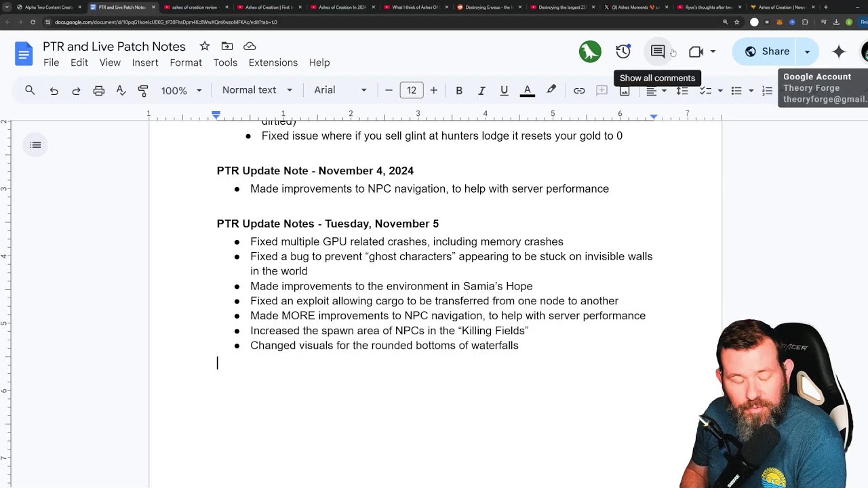The width and height of the screenshot is (868, 488).
Task: Change text color with underlined A
Action: click(528, 90)
